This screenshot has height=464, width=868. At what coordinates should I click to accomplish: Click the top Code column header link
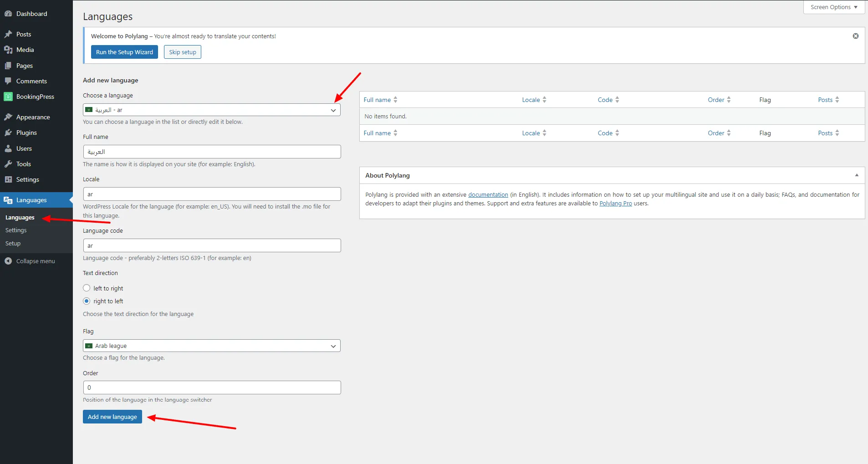(x=605, y=100)
